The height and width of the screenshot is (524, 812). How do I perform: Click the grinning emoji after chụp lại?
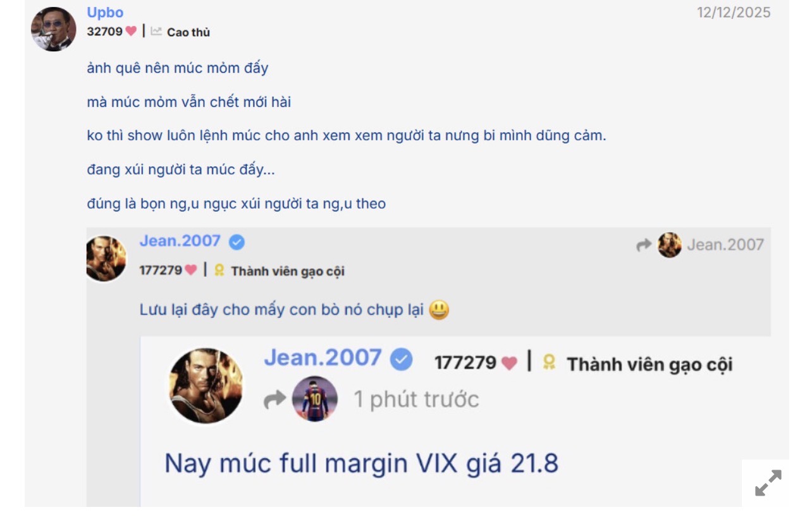pos(439,310)
